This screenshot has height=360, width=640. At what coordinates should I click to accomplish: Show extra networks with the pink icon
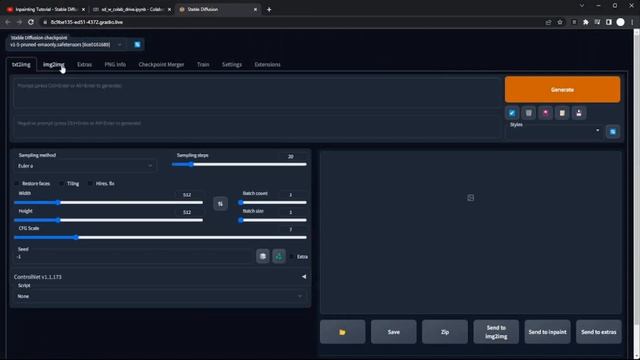tap(545, 113)
